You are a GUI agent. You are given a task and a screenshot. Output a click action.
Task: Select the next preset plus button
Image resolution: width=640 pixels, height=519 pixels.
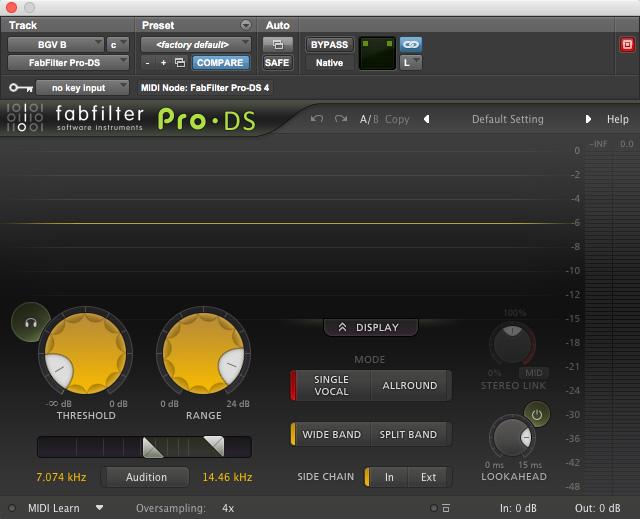point(163,63)
